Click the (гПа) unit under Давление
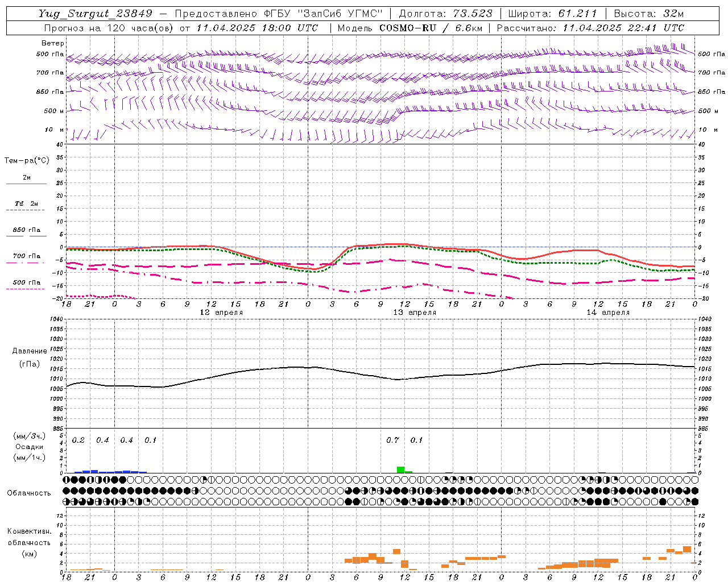 tap(30, 364)
